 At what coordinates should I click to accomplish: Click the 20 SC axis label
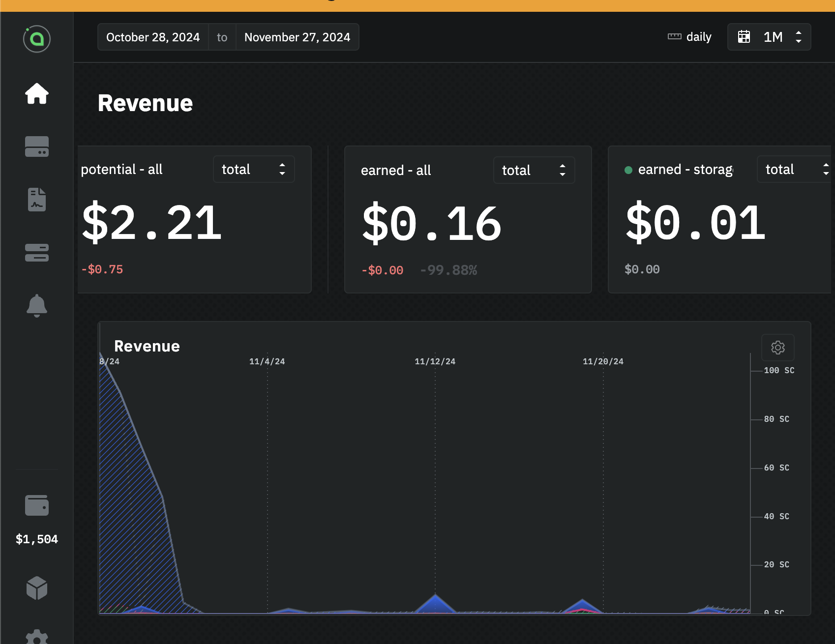pyautogui.click(x=777, y=564)
